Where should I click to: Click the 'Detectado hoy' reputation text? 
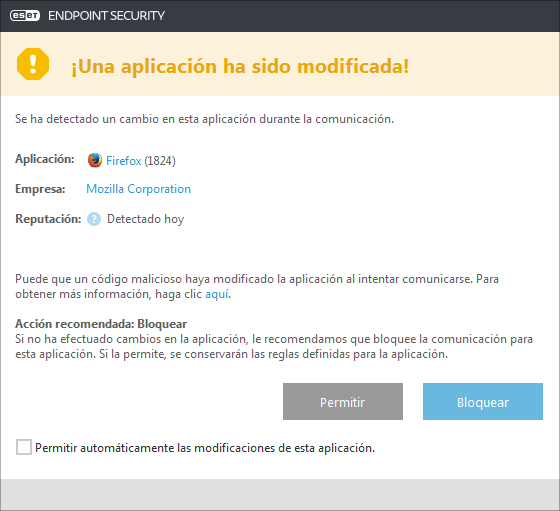tap(145, 219)
